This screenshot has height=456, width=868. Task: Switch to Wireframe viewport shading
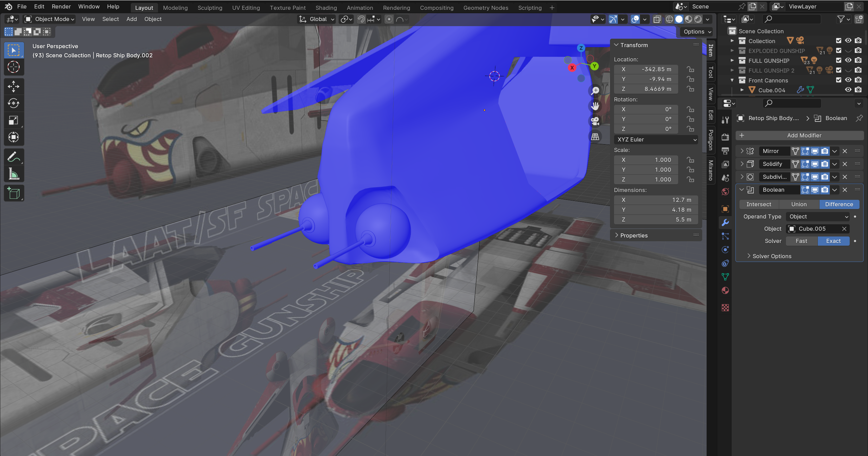click(669, 19)
